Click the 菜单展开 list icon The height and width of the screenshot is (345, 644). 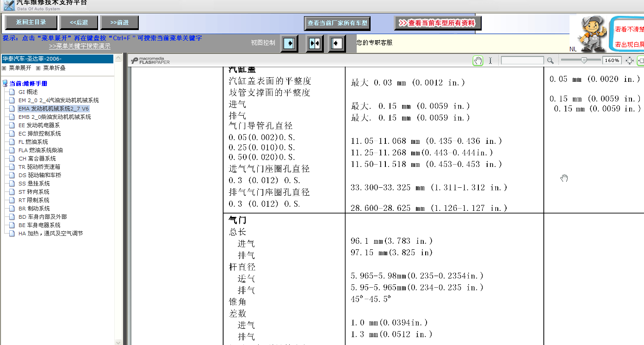[x=4, y=68]
